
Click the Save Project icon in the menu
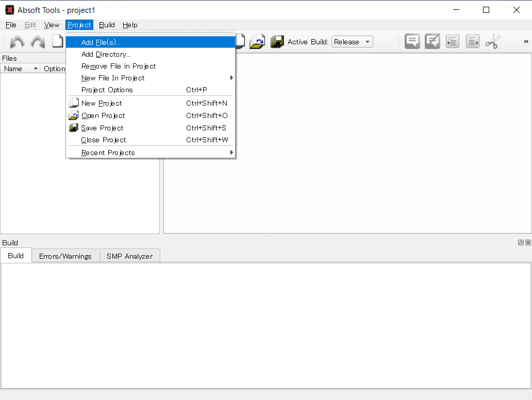click(x=74, y=127)
